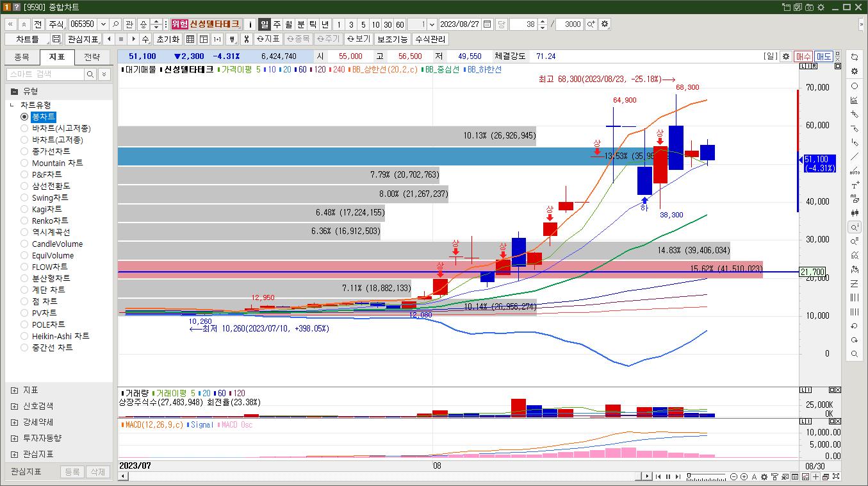Click the chart save disk icon
The image size is (868, 486).
point(56,39)
